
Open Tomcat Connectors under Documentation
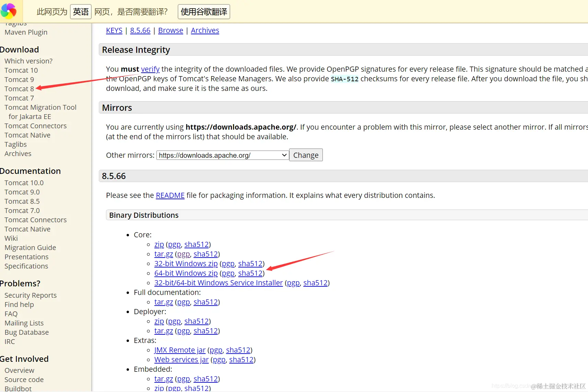tap(36, 220)
